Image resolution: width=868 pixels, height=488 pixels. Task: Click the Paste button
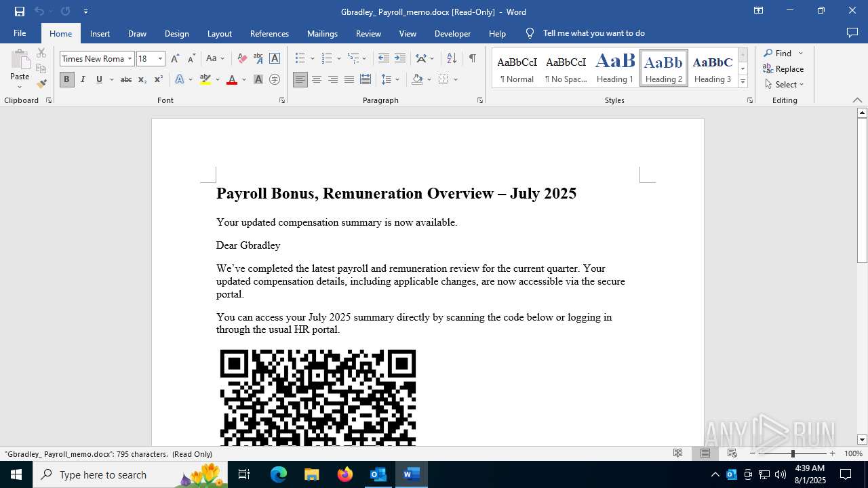tap(20, 68)
